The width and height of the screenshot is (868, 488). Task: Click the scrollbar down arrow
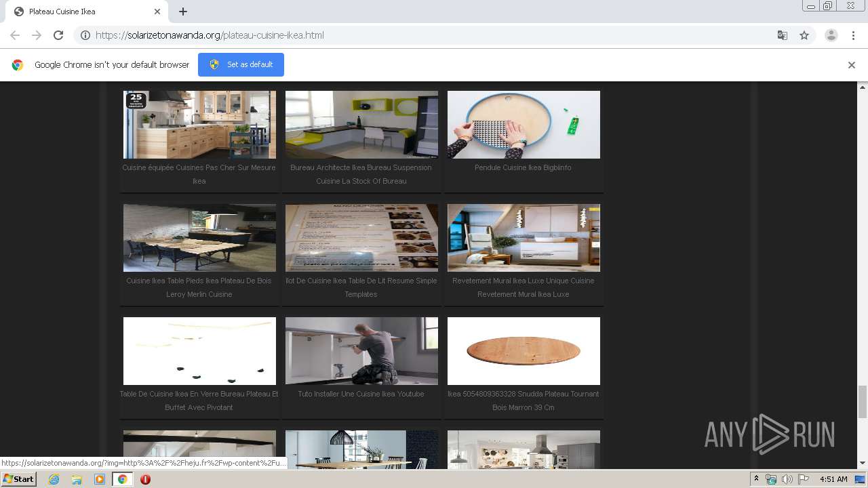[863, 464]
